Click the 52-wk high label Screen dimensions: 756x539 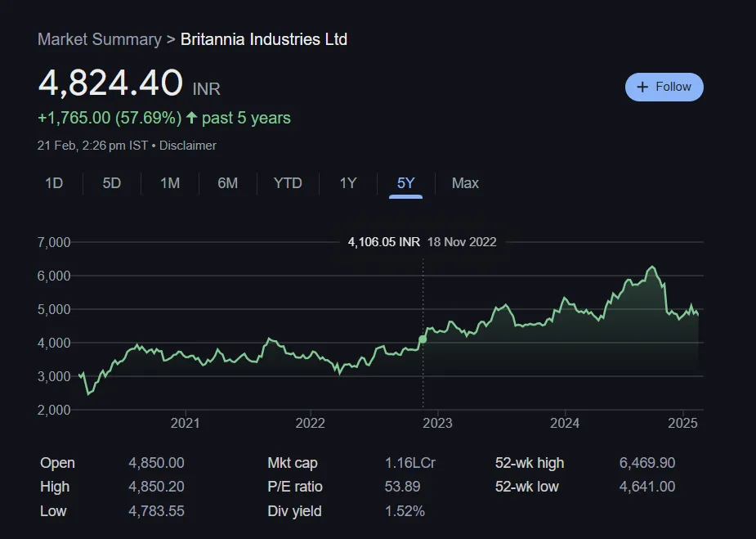click(x=530, y=463)
